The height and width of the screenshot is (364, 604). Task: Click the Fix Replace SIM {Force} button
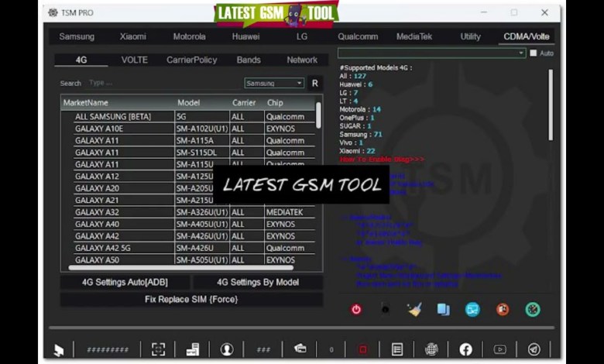click(x=191, y=299)
